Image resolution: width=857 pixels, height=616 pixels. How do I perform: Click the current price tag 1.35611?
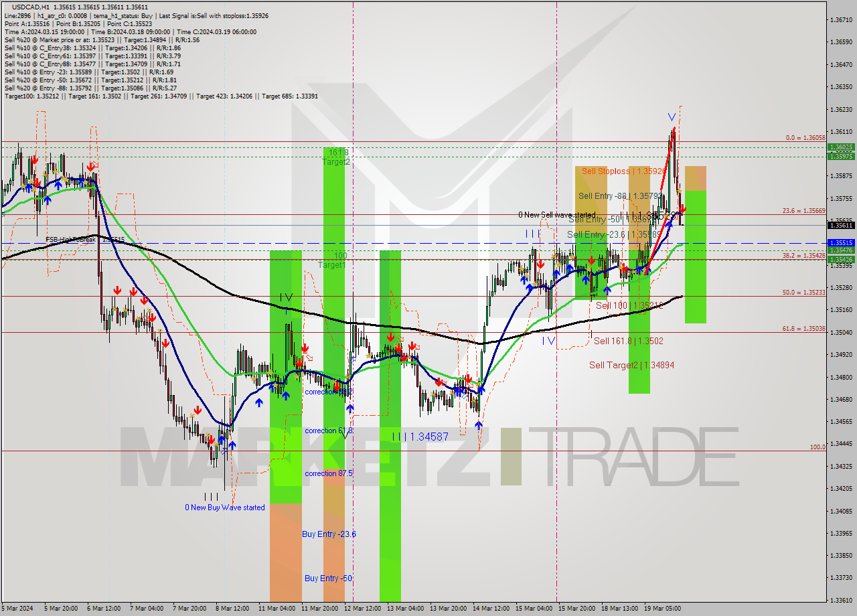(x=841, y=226)
